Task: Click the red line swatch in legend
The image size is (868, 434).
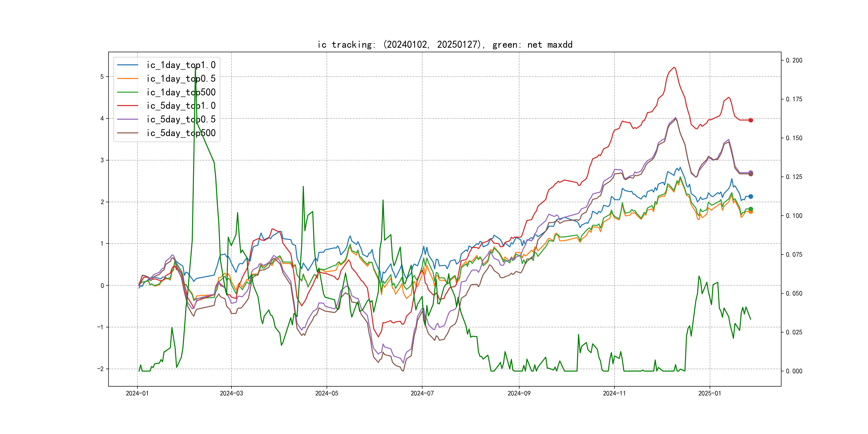Action: tap(127, 106)
